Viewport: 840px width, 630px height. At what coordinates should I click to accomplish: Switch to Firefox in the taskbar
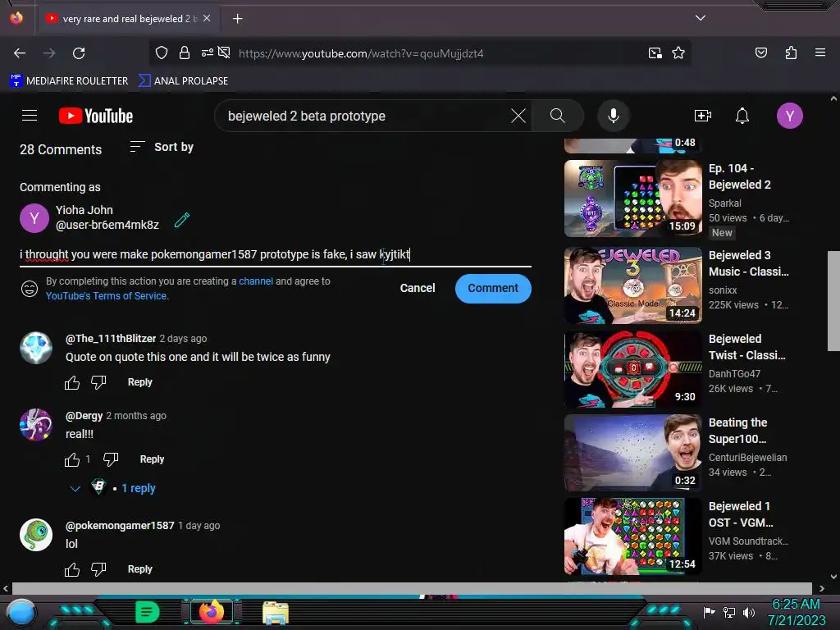[x=212, y=612]
